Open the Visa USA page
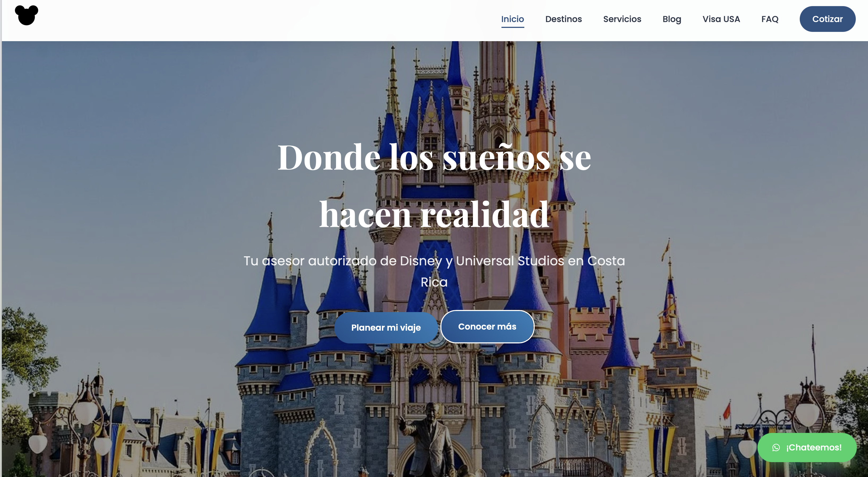 click(x=721, y=19)
